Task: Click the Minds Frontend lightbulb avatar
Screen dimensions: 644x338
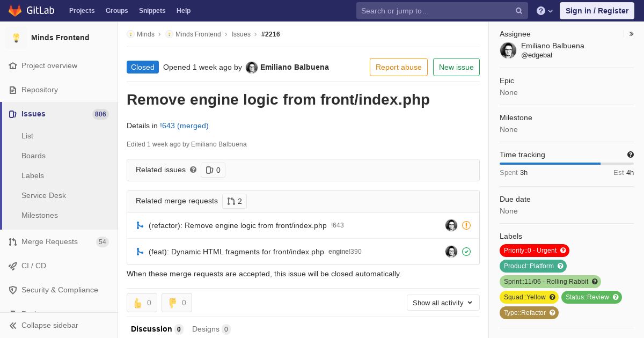Action: click(16, 38)
